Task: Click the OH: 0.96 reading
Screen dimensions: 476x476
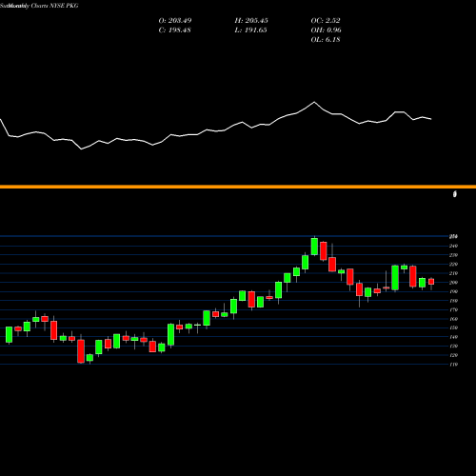Action: [327, 30]
